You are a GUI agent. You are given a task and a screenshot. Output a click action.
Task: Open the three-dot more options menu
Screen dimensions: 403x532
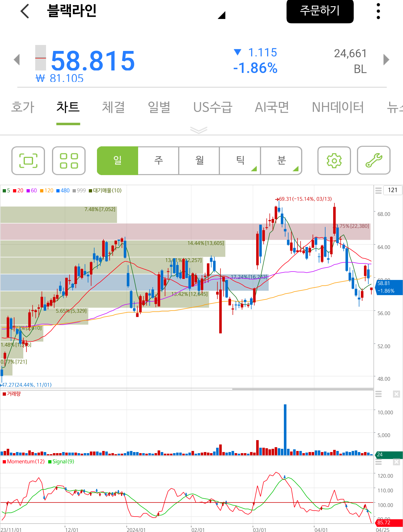pyautogui.click(x=378, y=11)
